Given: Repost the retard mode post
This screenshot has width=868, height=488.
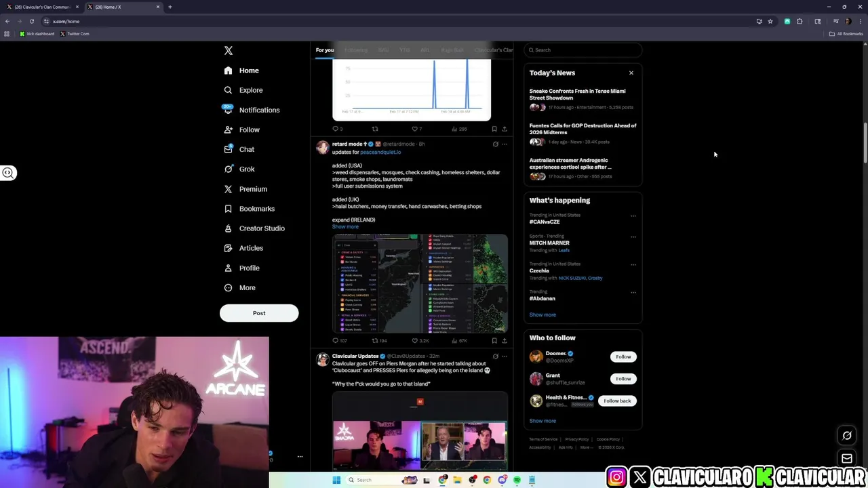Looking at the screenshot, I should 375,340.
